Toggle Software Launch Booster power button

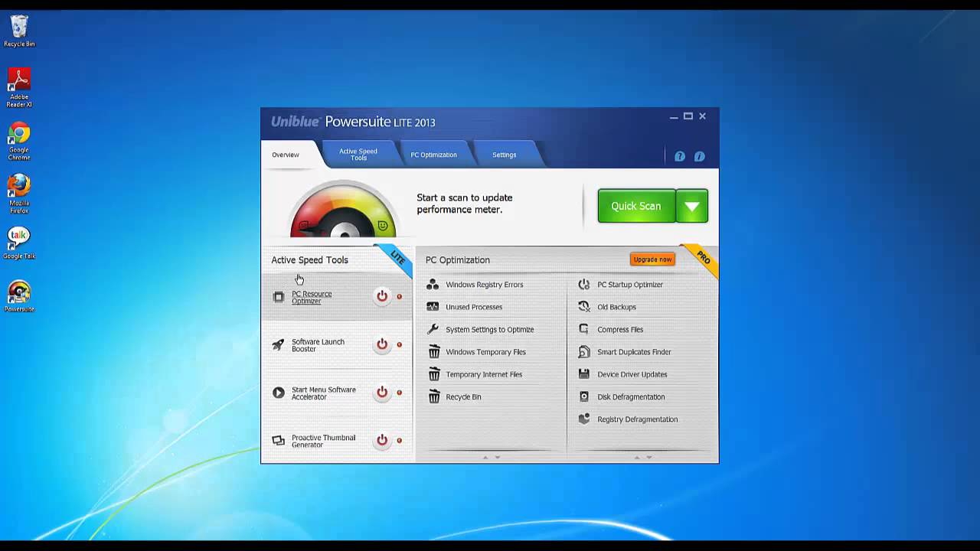point(382,344)
